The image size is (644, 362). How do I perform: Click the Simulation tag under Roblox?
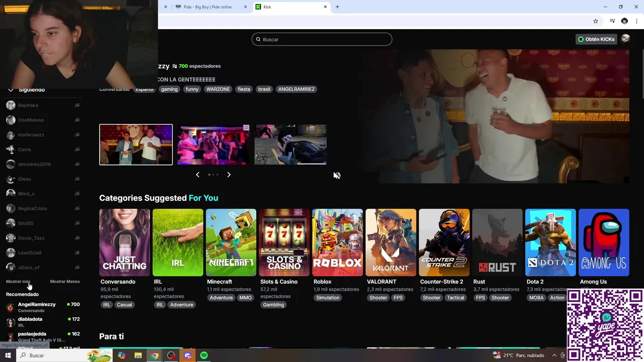click(x=328, y=298)
